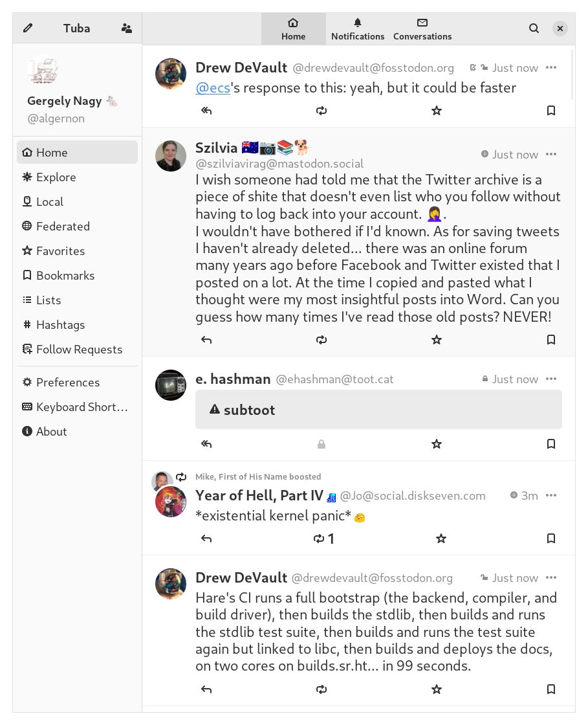Open the account switcher icon beside Tuba title
This screenshot has height=725, width=588.
(x=127, y=28)
